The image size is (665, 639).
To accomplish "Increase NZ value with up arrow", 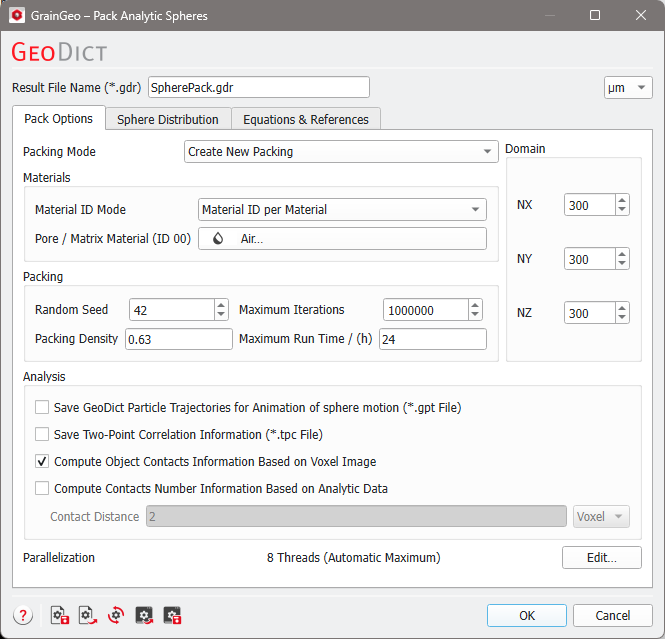I will (622, 308).
